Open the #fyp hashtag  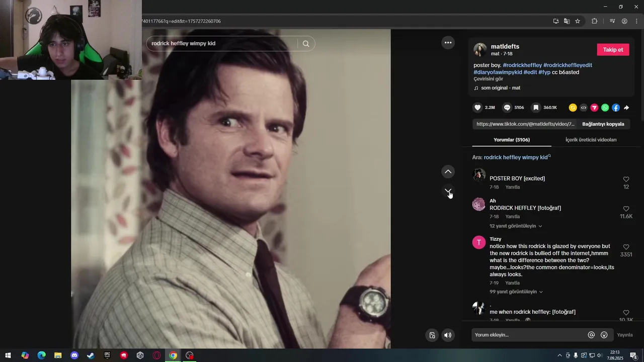click(x=544, y=72)
